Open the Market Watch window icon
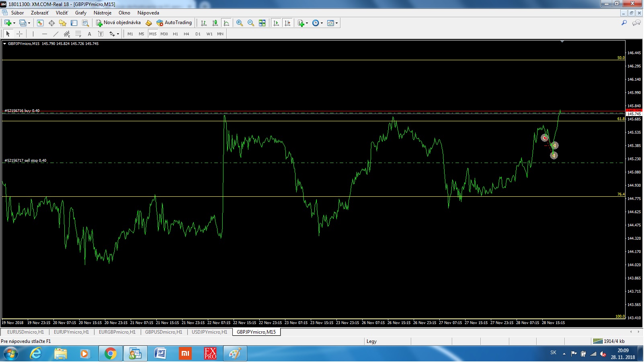This screenshot has height=363, width=644. coord(40,23)
